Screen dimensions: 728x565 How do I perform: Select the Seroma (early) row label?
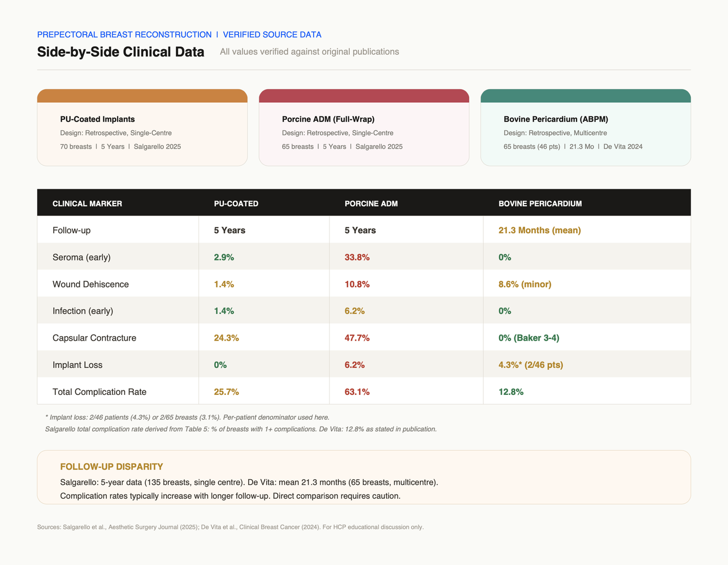pyautogui.click(x=81, y=257)
